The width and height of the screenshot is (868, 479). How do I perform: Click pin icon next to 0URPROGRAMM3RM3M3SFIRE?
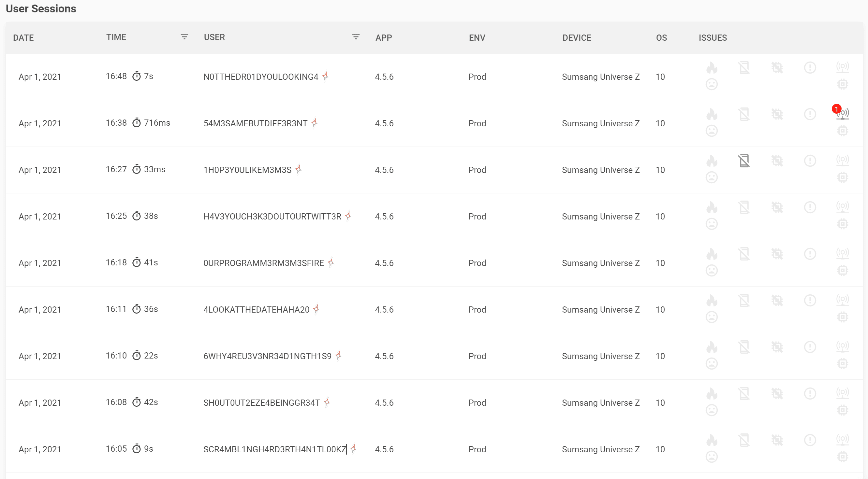[331, 262]
